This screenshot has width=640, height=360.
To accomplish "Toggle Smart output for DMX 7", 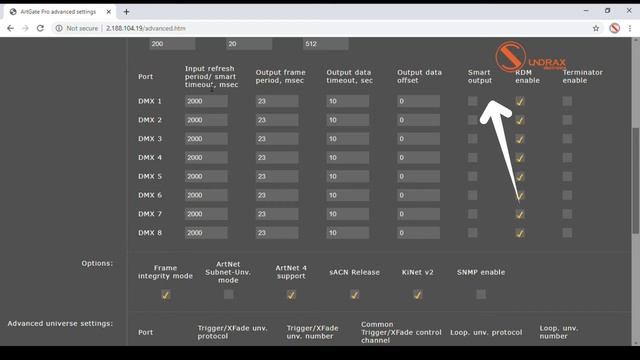I will click(x=472, y=214).
